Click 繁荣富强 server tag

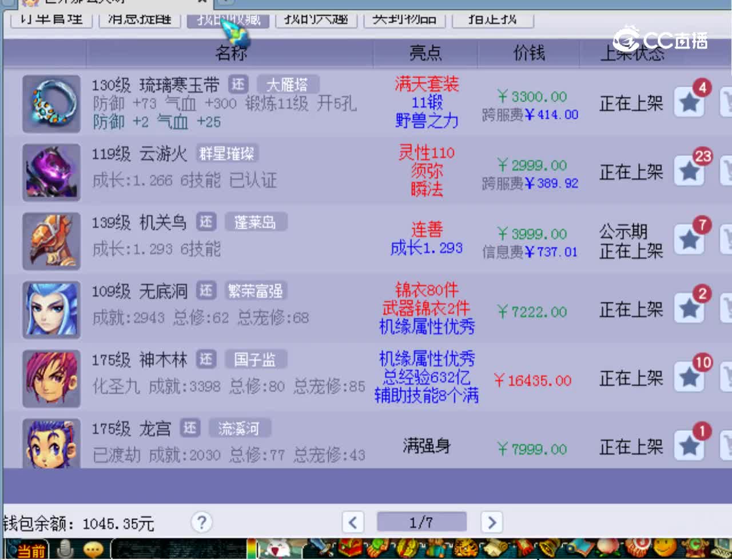(255, 290)
